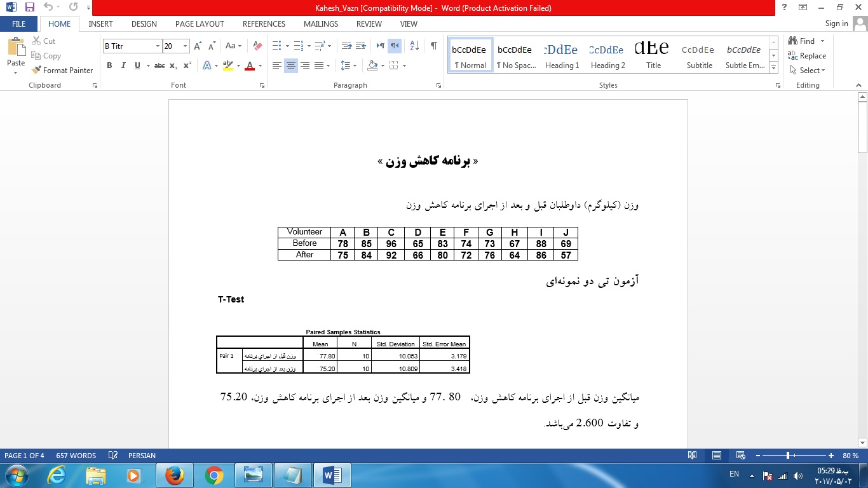Open the font name dropdown showing B Titr
Viewport: 868px width, 488px height.
tap(156, 46)
